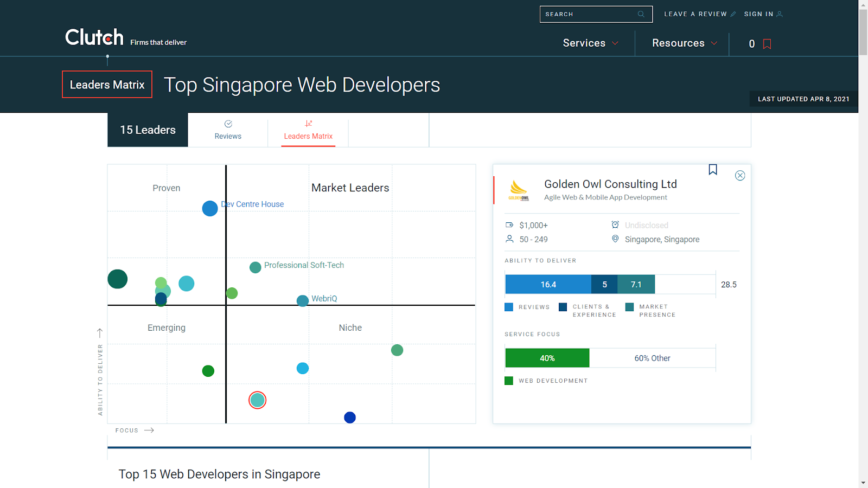The image size is (868, 488).
Task: Click the dark blue dot at matrix bottom
Action: point(350,418)
